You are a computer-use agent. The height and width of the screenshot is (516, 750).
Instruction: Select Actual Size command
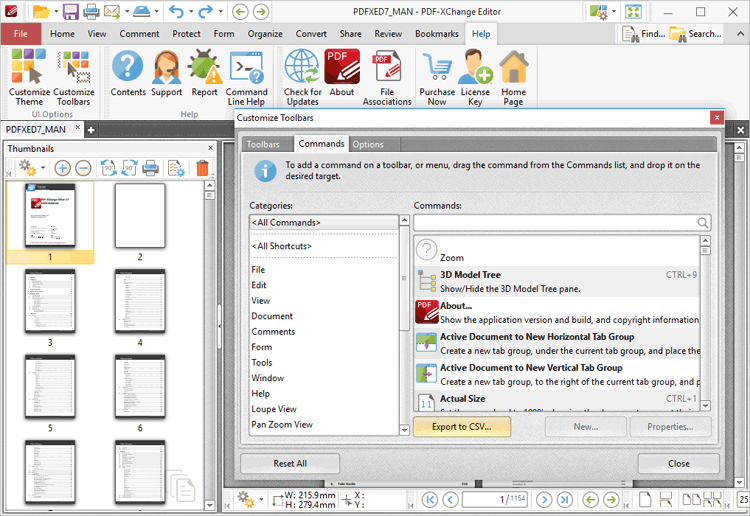click(x=556, y=401)
